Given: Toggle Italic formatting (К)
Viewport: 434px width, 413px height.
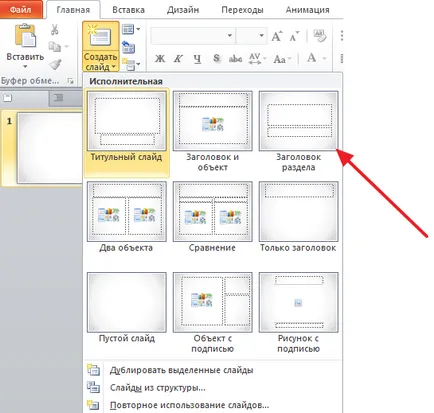Looking at the screenshot, I should 178,59.
